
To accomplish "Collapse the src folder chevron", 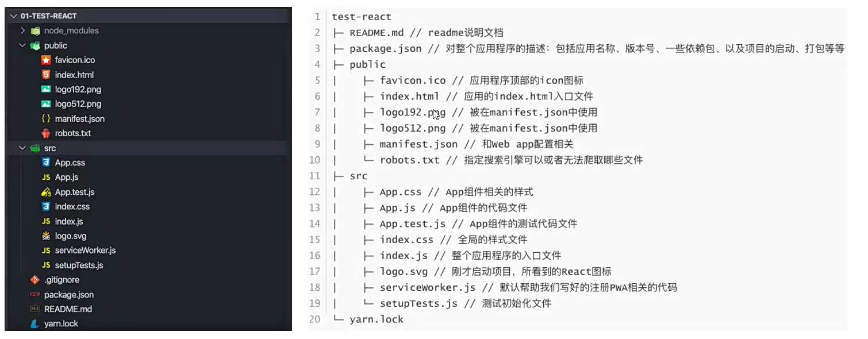I will [x=23, y=148].
